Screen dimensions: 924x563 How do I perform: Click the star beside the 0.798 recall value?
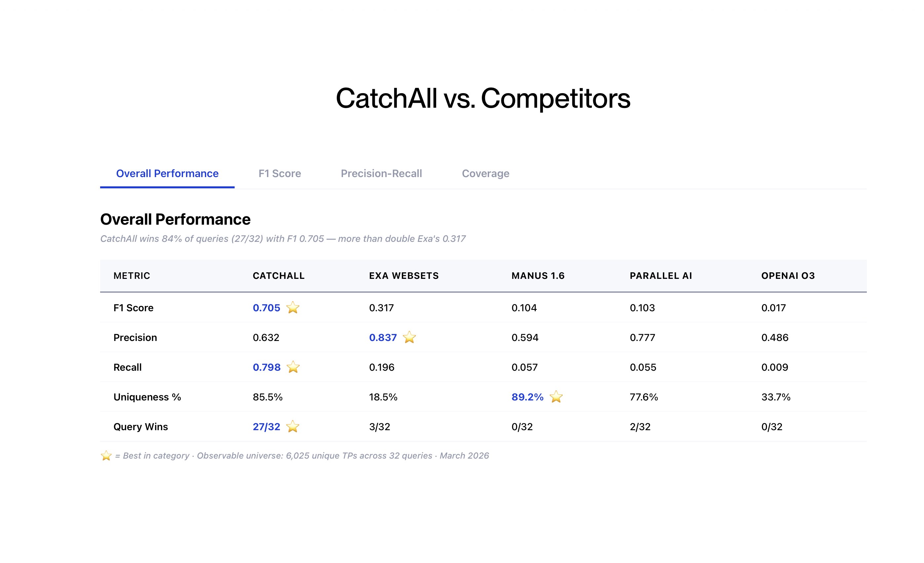pyautogui.click(x=293, y=367)
